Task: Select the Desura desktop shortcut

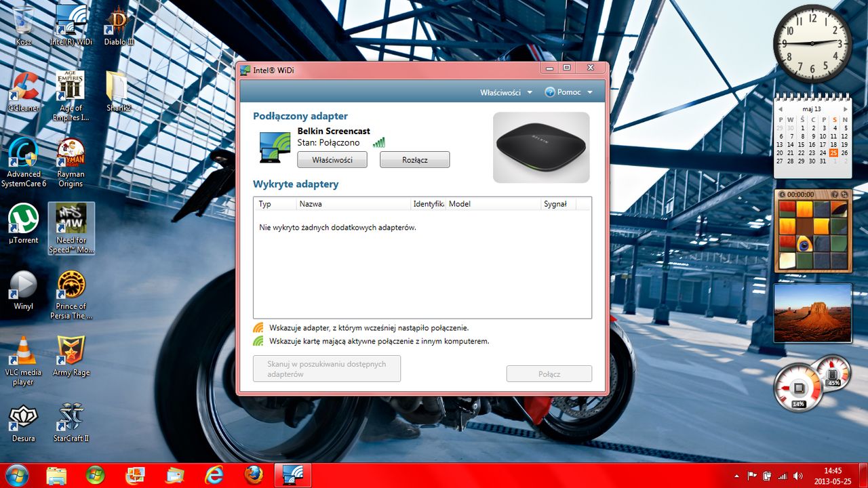Action: pos(24,422)
